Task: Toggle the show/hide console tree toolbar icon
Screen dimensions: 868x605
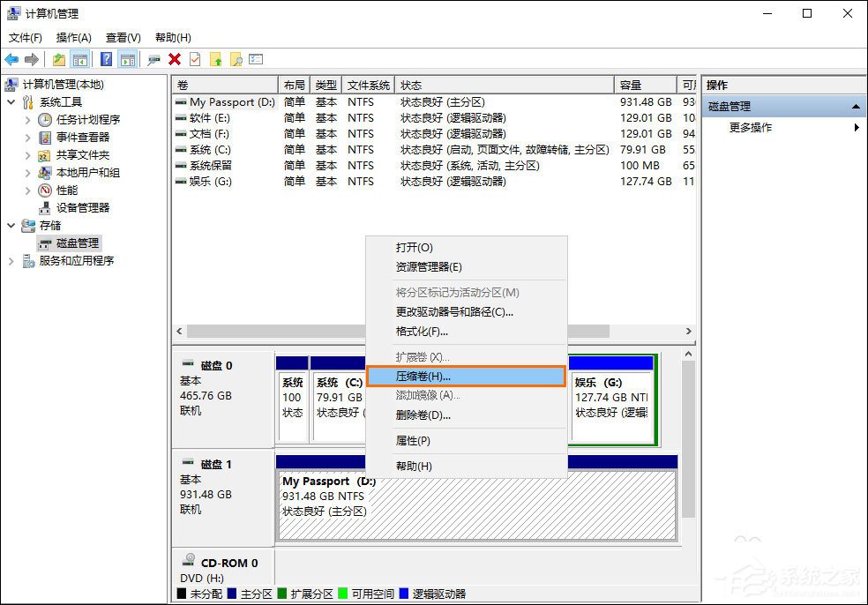Action: pos(79,59)
